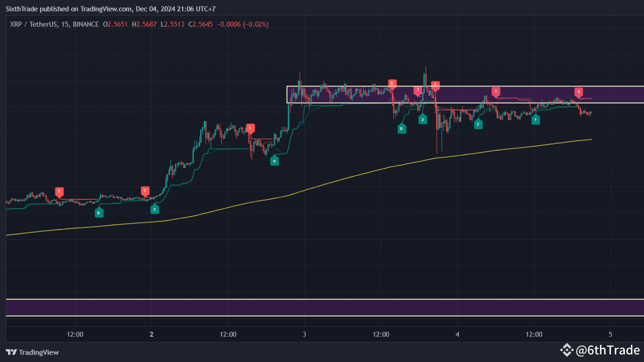
Task: Click the red marker 2 in the left flat range
Action: point(58,191)
